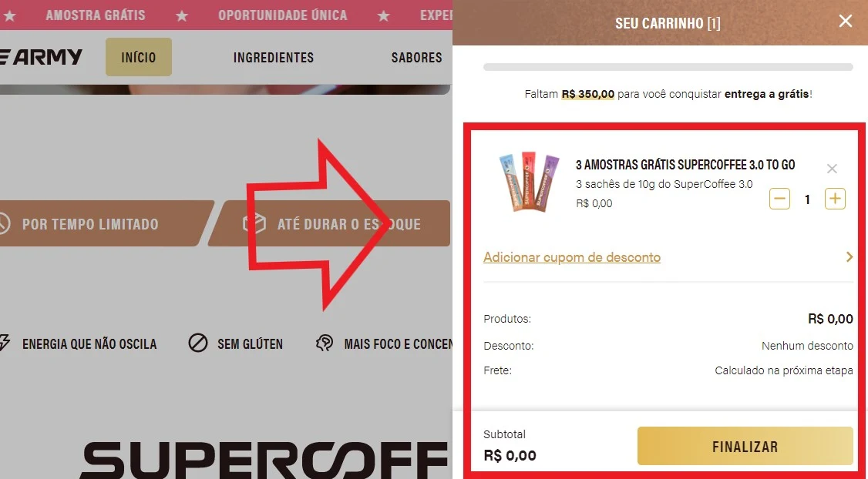Click the Finalizar checkout button
The width and height of the screenshot is (868, 479).
[745, 446]
